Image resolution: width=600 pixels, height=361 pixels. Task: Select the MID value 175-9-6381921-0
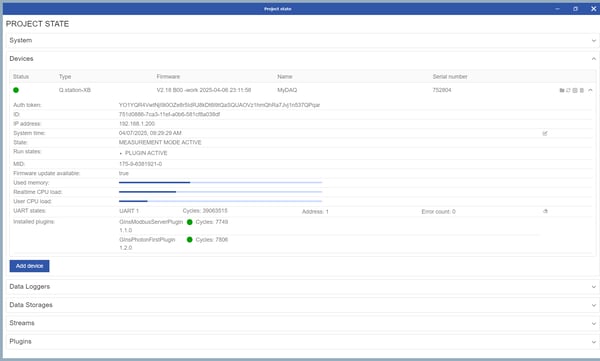[x=140, y=164]
